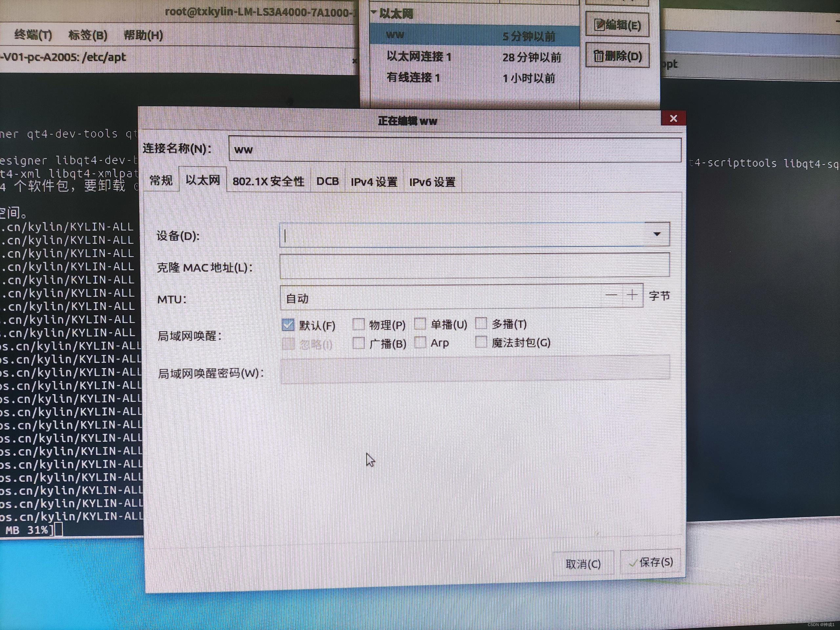Switch to the 以太网 tab
The width and height of the screenshot is (840, 630).
point(203,179)
